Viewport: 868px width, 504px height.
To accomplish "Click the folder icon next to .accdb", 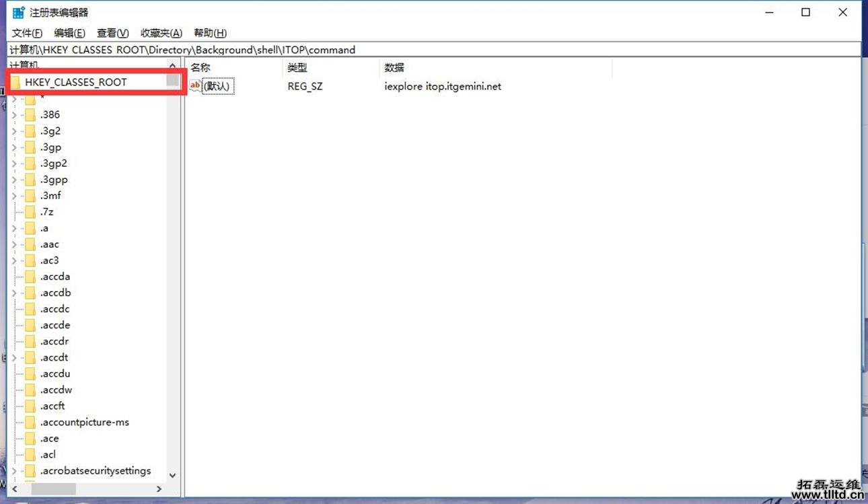I will tap(30, 293).
